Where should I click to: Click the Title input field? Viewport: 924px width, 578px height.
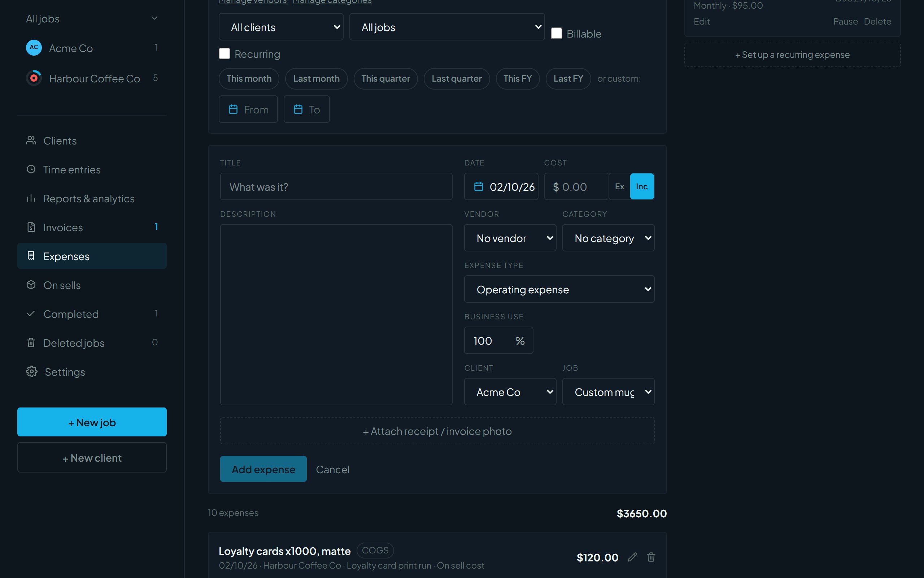[x=336, y=186]
